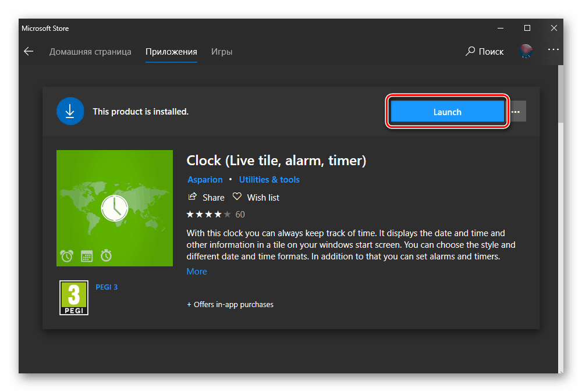Open the PEGI 3 text link

pos(107,287)
